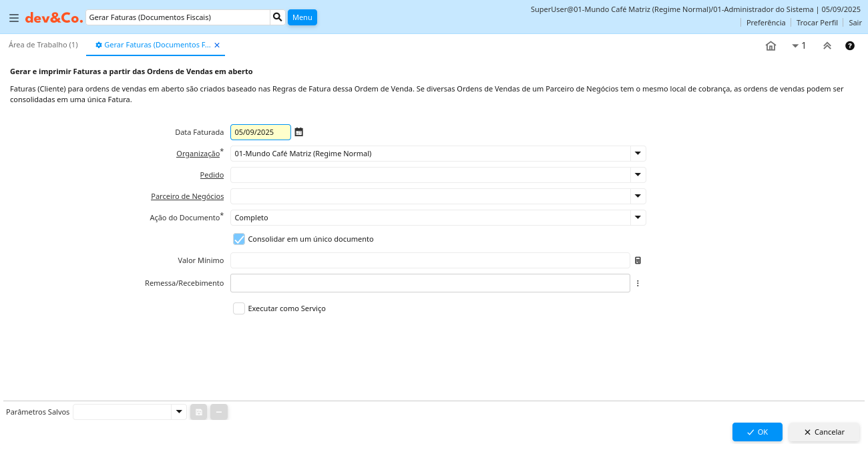Open the Parâmetros Salvos dropdown
The image size is (868, 450).
178,412
